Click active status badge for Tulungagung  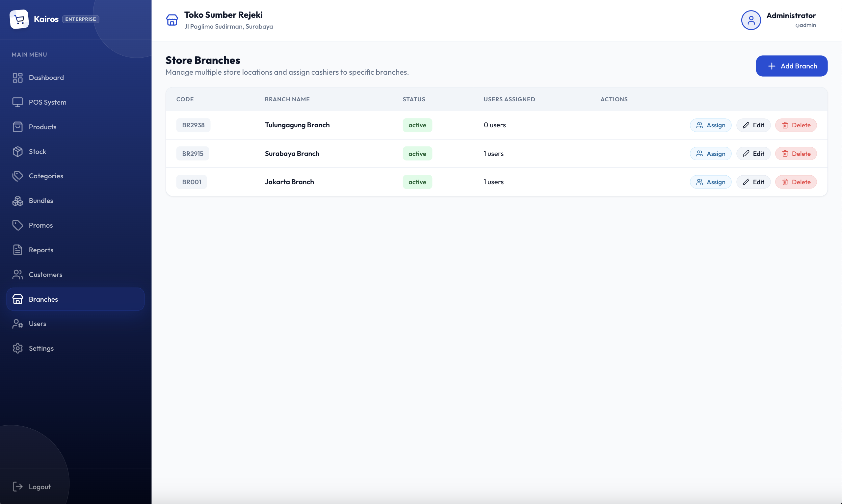417,125
